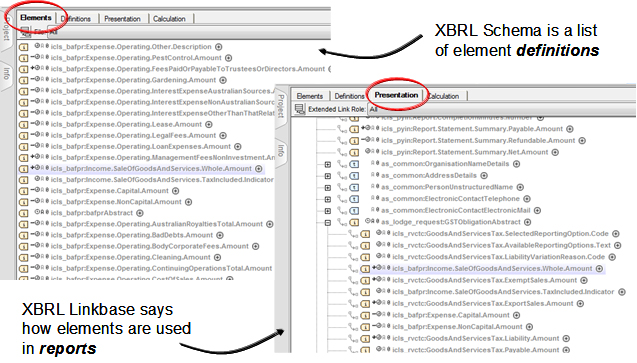The width and height of the screenshot is (637, 363).
Task: Click circled plus after Expense.Operating.Cleaning.Amount
Action: [218, 257]
